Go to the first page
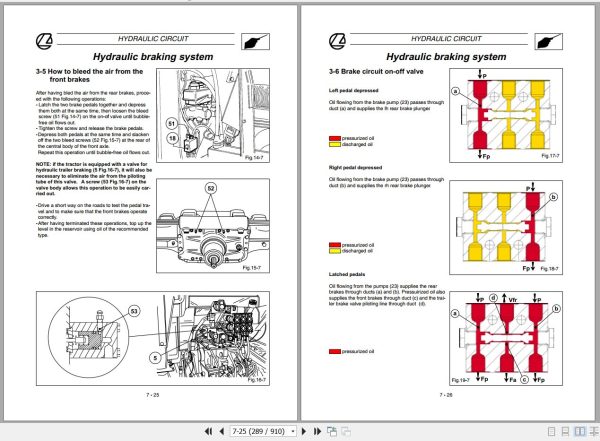600x441 pixels. tap(208, 431)
